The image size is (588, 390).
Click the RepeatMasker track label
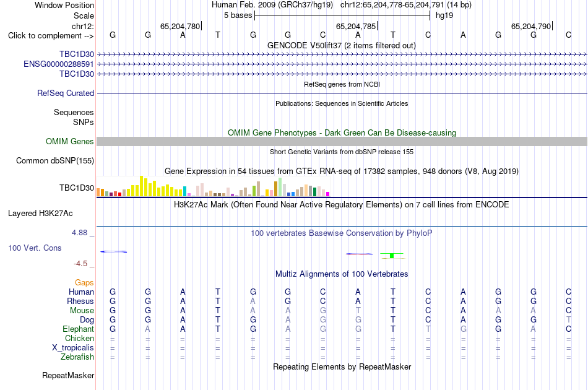pyautogui.click(x=68, y=375)
